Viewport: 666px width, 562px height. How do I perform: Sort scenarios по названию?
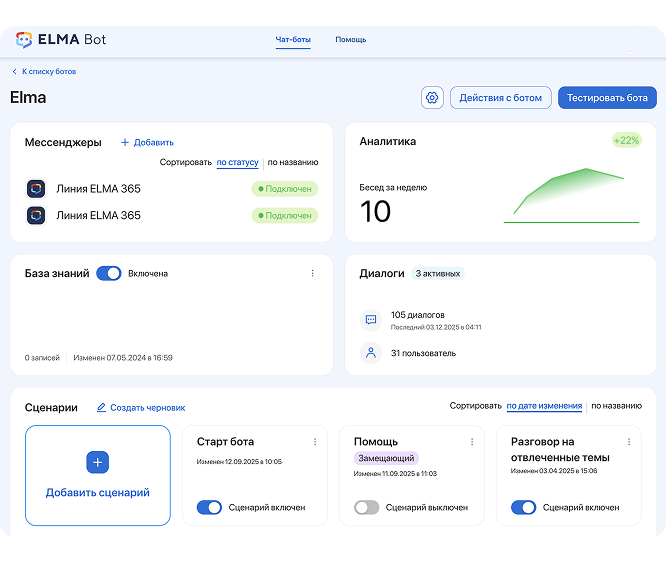pos(616,406)
